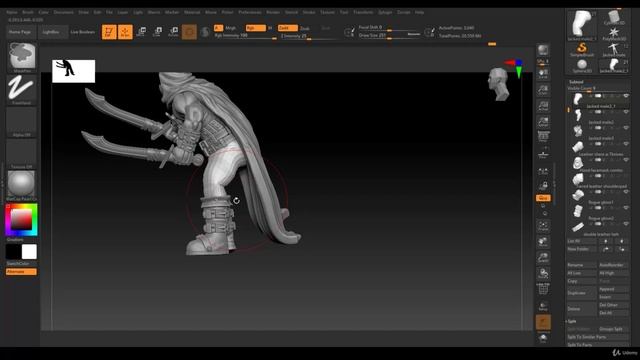Collapse the Subtool panel header
This screenshot has height=360, width=640.
576,82
